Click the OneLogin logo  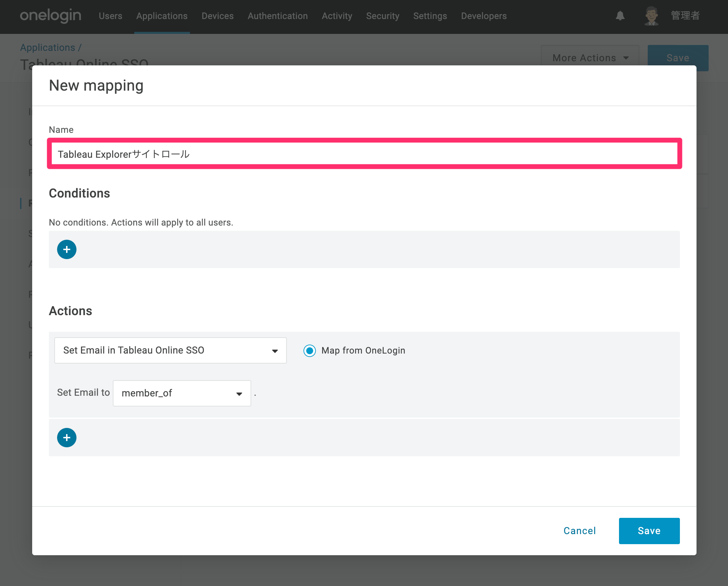click(x=51, y=16)
